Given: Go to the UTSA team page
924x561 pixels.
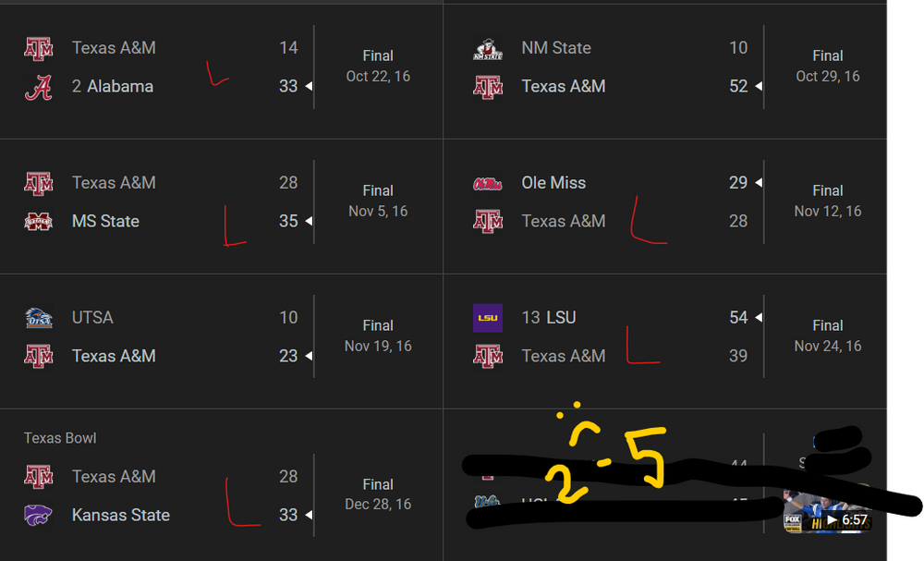Looking at the screenshot, I should [92, 318].
